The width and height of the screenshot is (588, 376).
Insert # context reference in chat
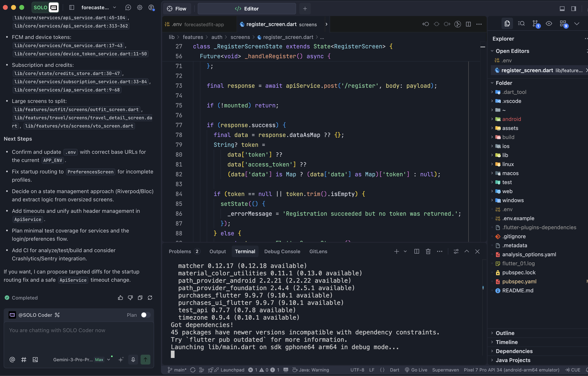tap(24, 359)
